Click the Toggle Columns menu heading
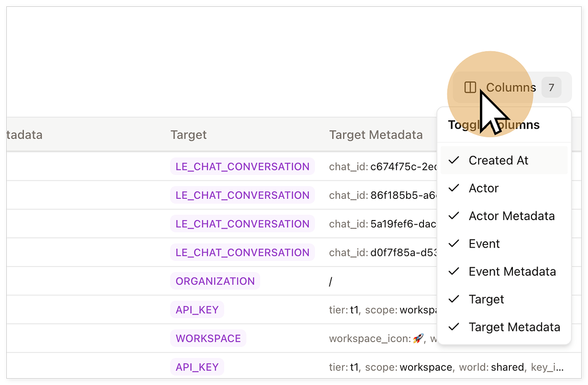 click(x=494, y=125)
